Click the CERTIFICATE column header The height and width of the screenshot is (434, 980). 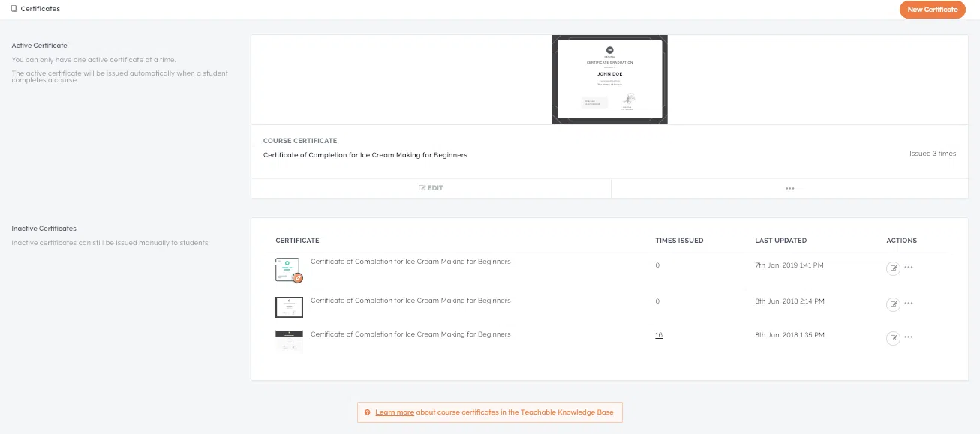point(297,241)
